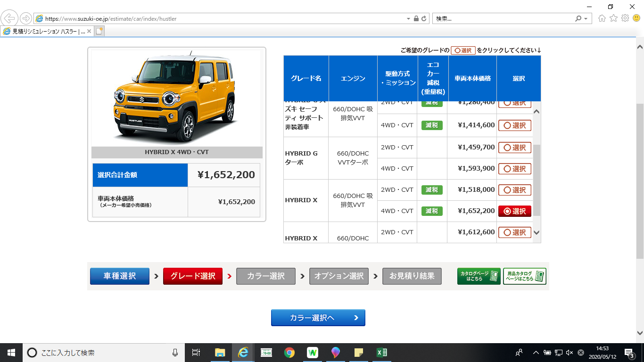The image size is (644, 362).
Task: Open the 用品カタログページはこちら link
Action: [x=525, y=276]
